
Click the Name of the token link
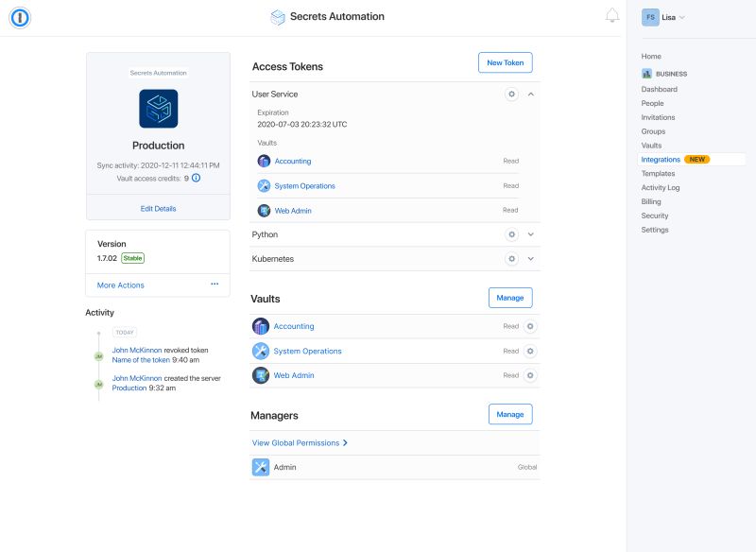141,359
